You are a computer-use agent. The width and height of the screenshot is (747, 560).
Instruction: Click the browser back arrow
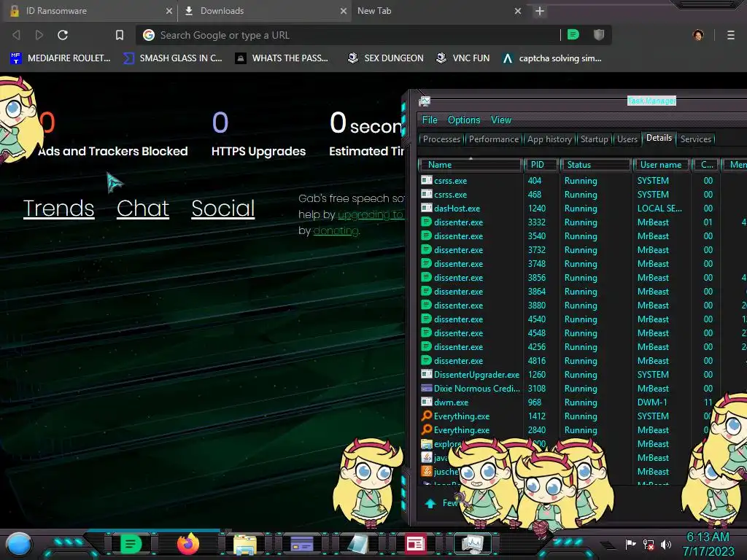tap(16, 35)
